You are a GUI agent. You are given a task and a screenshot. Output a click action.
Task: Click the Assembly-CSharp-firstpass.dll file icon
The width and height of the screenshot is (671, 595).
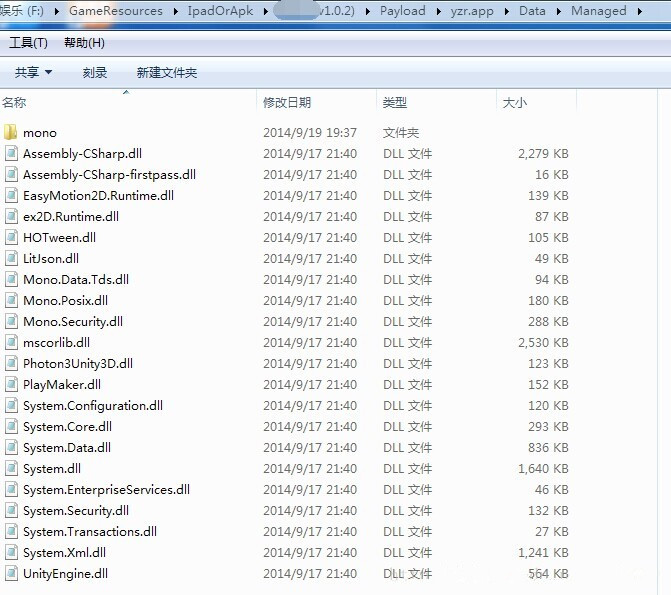(11, 174)
